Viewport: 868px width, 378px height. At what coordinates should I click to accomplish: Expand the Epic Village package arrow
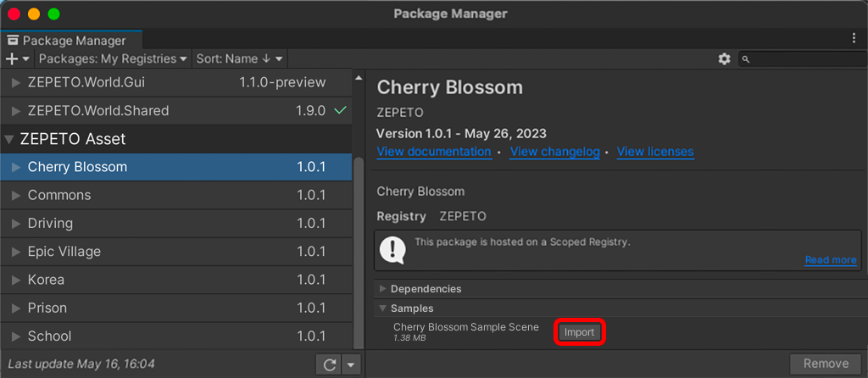point(16,252)
